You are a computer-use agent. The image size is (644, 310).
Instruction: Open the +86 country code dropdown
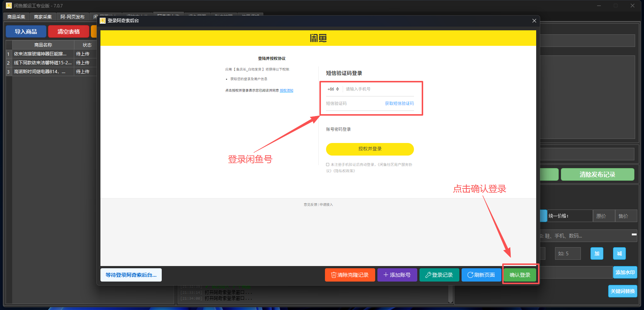pyautogui.click(x=333, y=89)
